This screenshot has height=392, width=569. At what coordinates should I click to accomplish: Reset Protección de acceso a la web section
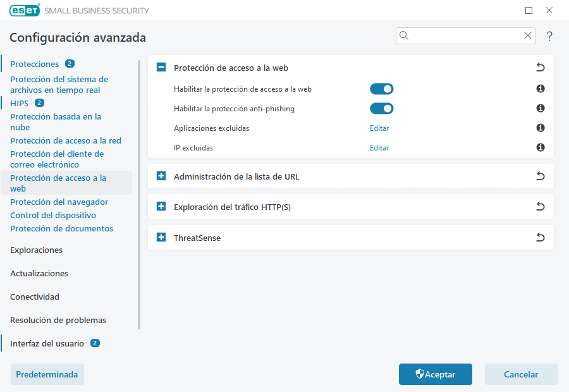540,66
